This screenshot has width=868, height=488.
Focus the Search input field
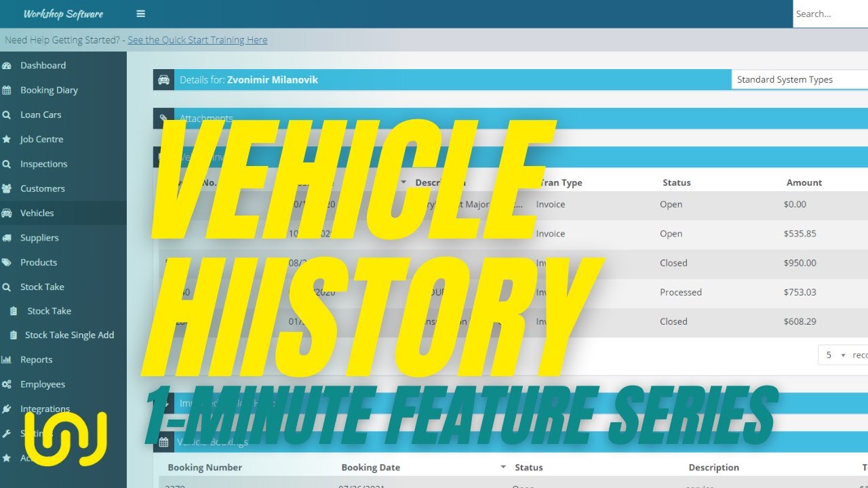[x=831, y=14]
